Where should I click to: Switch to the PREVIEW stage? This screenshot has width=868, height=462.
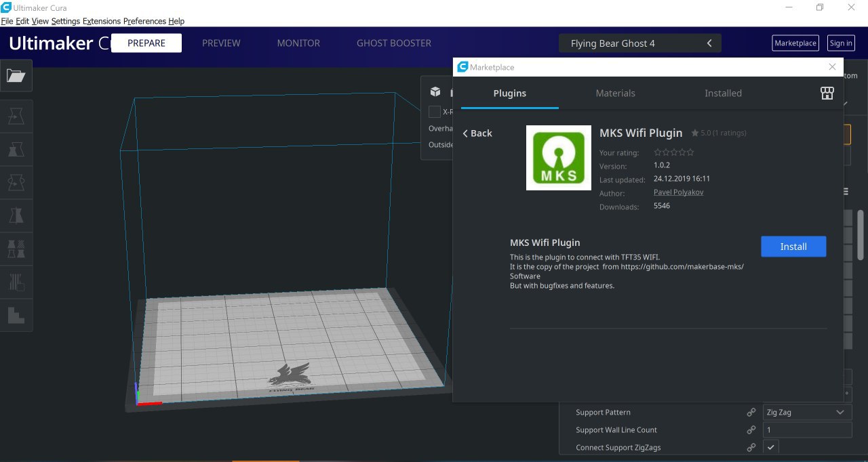point(221,43)
